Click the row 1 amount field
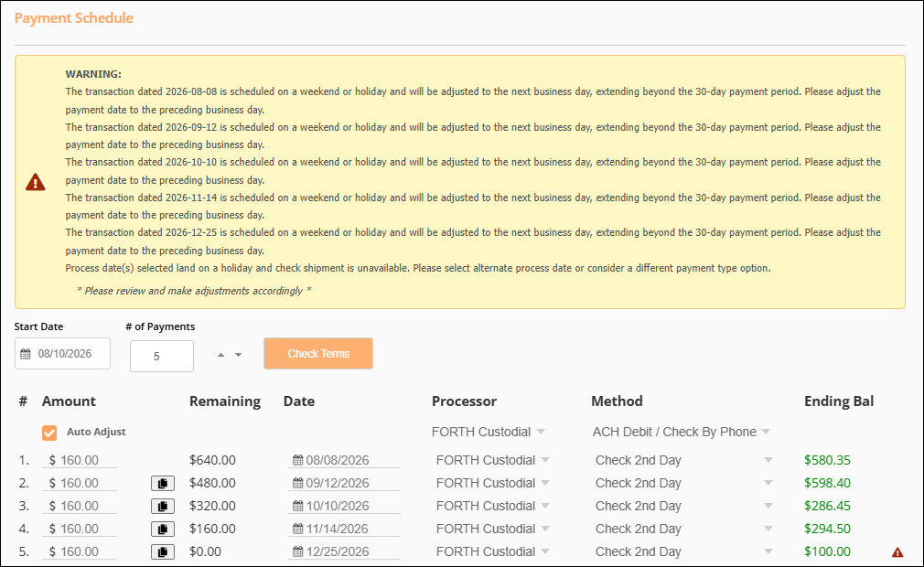 80,460
